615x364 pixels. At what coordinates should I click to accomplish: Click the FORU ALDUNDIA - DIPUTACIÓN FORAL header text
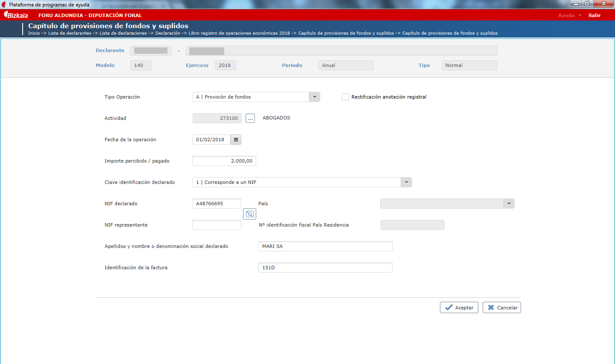pos(90,15)
